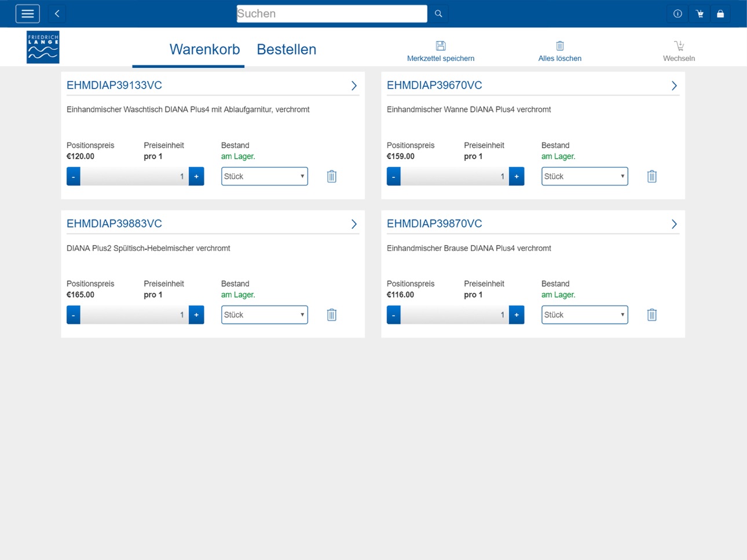747x560 pixels.
Task: Click price €165.00
Action: 80,295
